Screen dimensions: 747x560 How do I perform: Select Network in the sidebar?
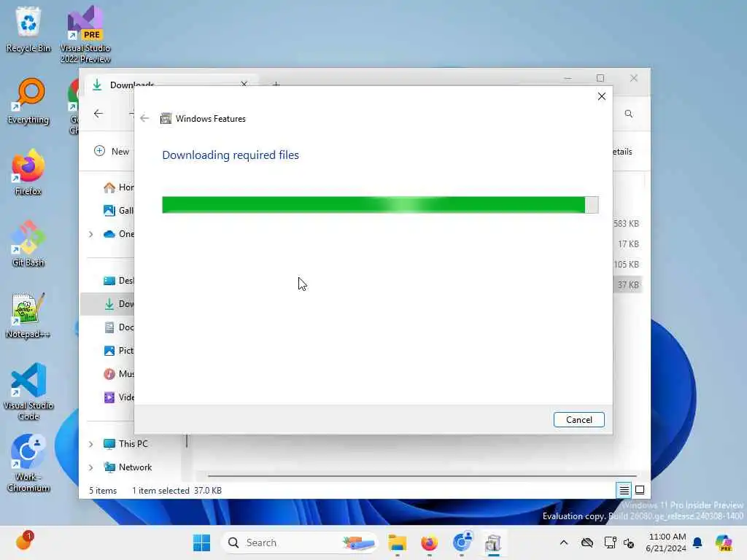pos(128,467)
